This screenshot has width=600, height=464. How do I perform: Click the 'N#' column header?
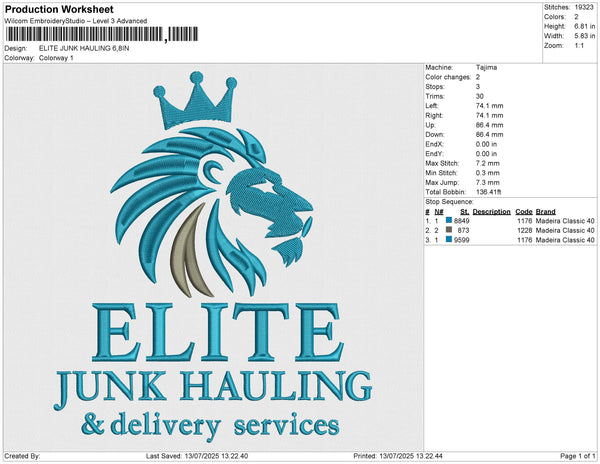[x=439, y=212]
